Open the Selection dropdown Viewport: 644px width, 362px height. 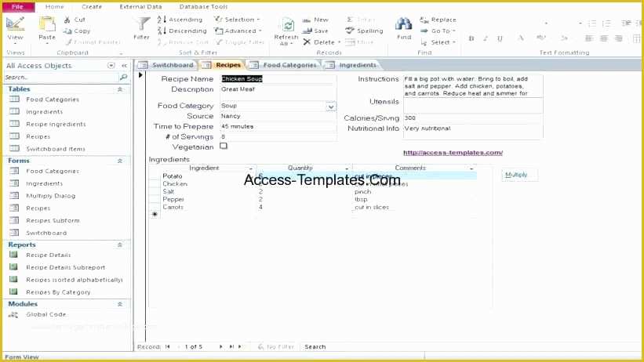pos(237,20)
